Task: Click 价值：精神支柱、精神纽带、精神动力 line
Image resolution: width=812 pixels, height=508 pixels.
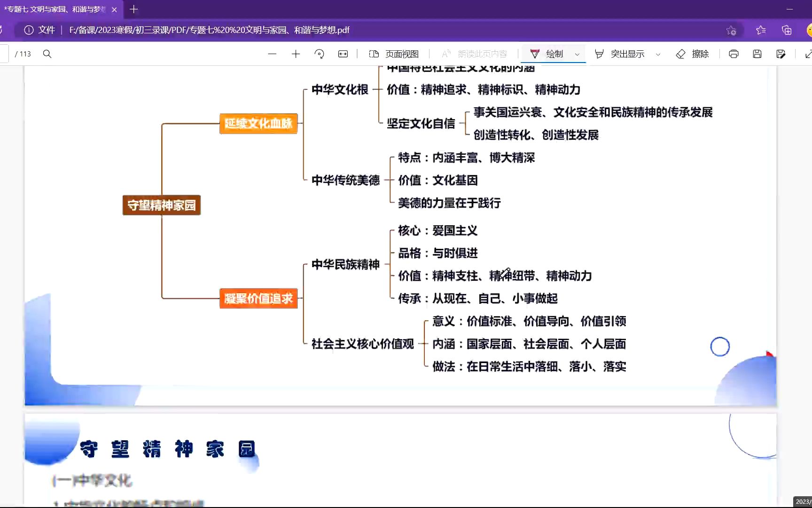Action: point(495,276)
